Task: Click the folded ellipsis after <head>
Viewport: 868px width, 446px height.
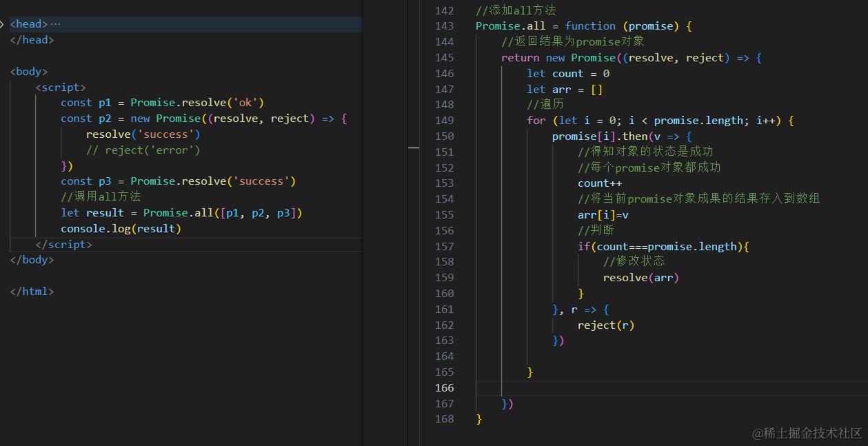Action: [x=55, y=24]
